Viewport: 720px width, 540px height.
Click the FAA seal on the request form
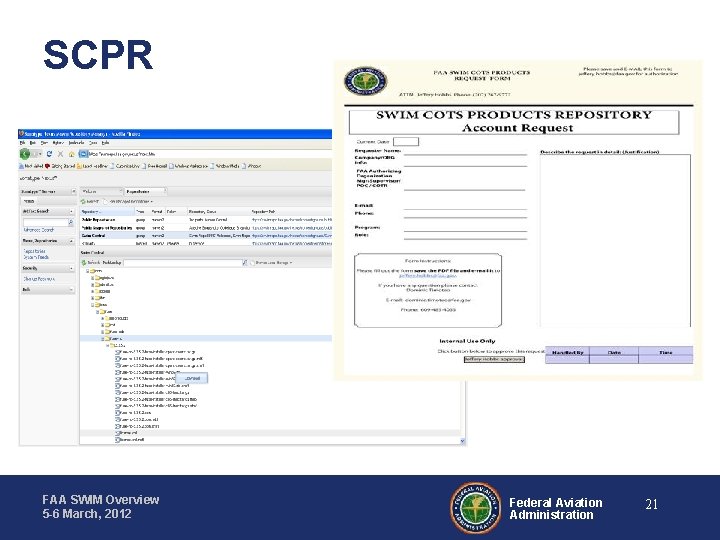click(x=366, y=81)
